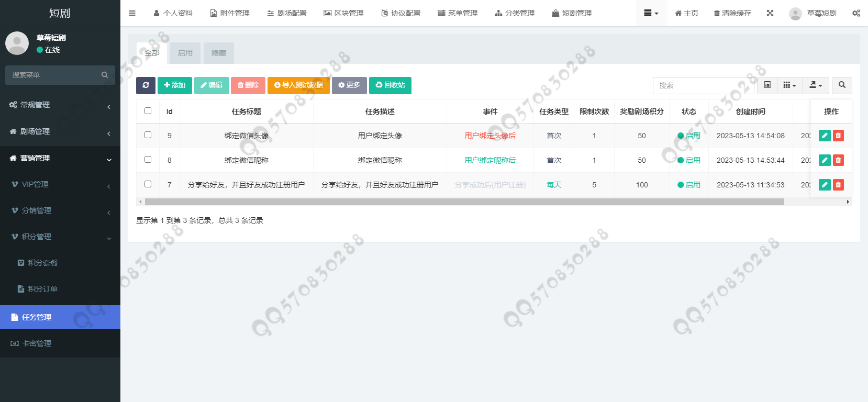Expand VIP管理 submenu
The height and width of the screenshot is (402, 868).
point(60,184)
